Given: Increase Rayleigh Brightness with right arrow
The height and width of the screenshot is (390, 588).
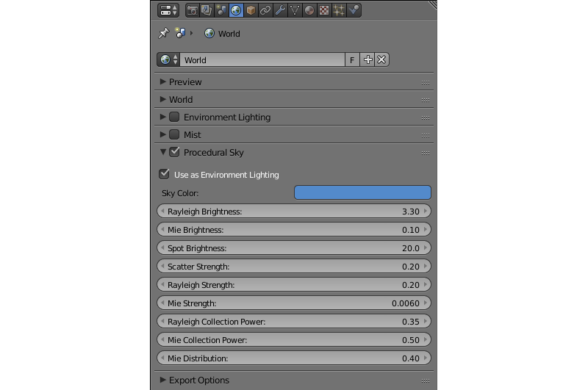Looking at the screenshot, I should pos(426,212).
